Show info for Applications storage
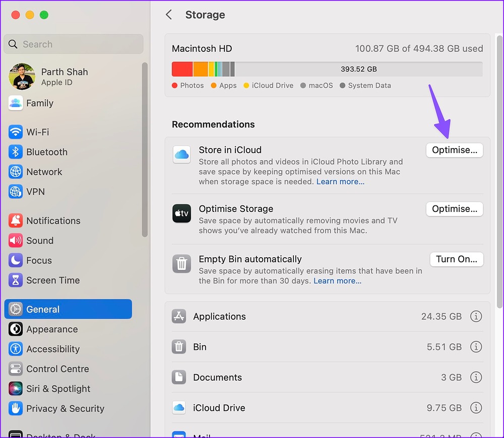 click(476, 316)
